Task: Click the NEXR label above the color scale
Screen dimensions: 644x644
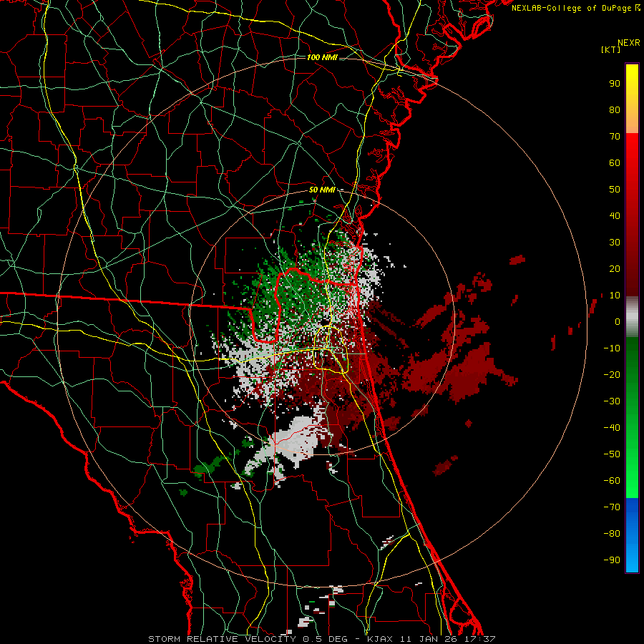Action: [x=628, y=43]
